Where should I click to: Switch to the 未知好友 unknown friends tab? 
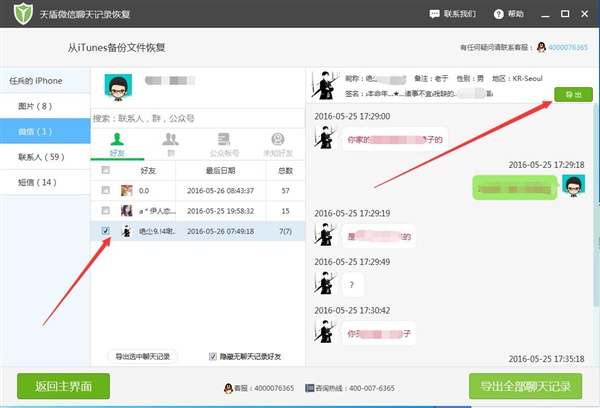tap(278, 145)
